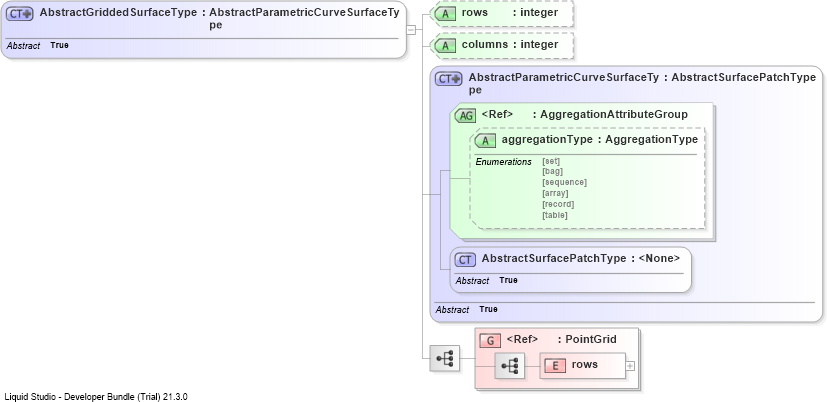The image size is (827, 402).
Task: Click the A icon beside columns attribute
Action: [x=446, y=46]
